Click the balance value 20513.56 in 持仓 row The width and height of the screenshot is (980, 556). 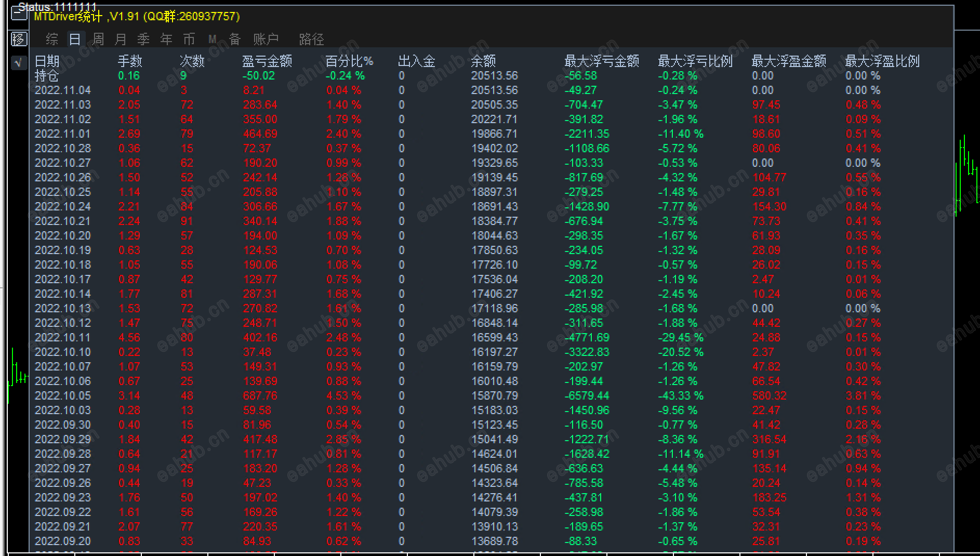pyautogui.click(x=495, y=76)
